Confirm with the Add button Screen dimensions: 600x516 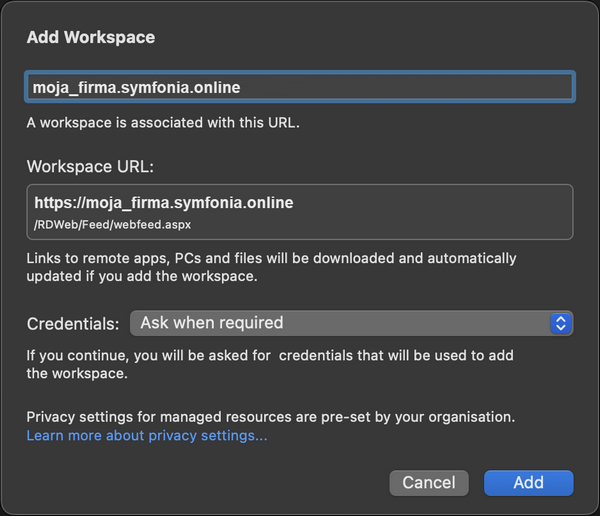pos(528,483)
